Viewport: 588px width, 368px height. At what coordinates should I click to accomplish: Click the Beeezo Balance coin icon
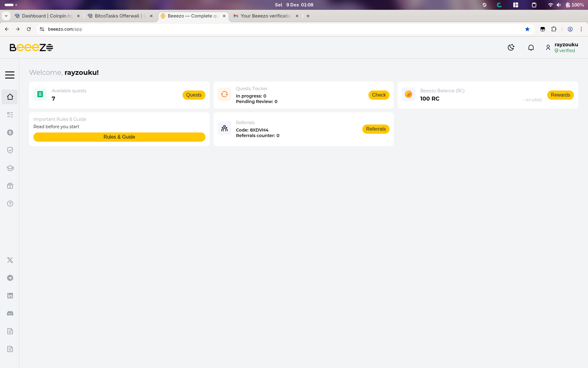(x=409, y=94)
